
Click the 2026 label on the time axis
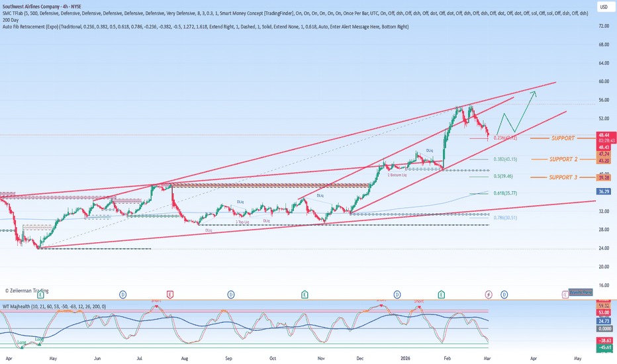[x=405, y=359]
